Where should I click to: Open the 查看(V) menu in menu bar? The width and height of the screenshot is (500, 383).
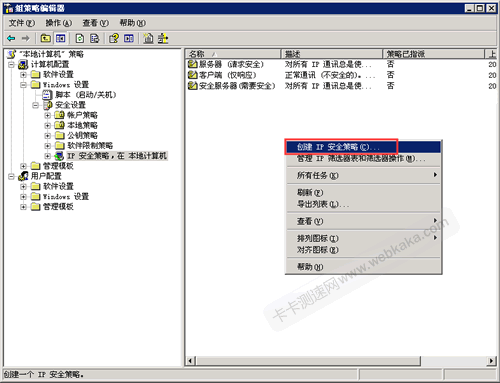(95, 23)
